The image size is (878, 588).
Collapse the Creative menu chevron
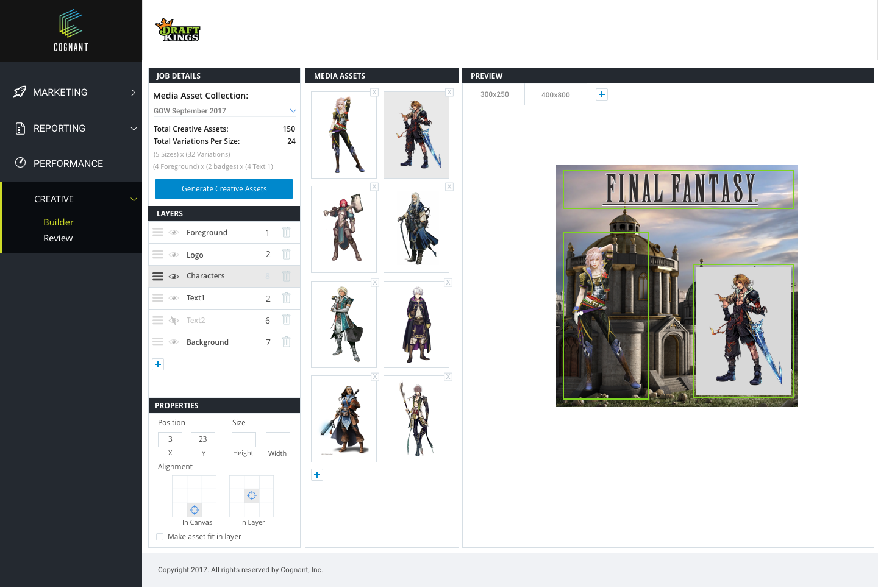tap(134, 199)
